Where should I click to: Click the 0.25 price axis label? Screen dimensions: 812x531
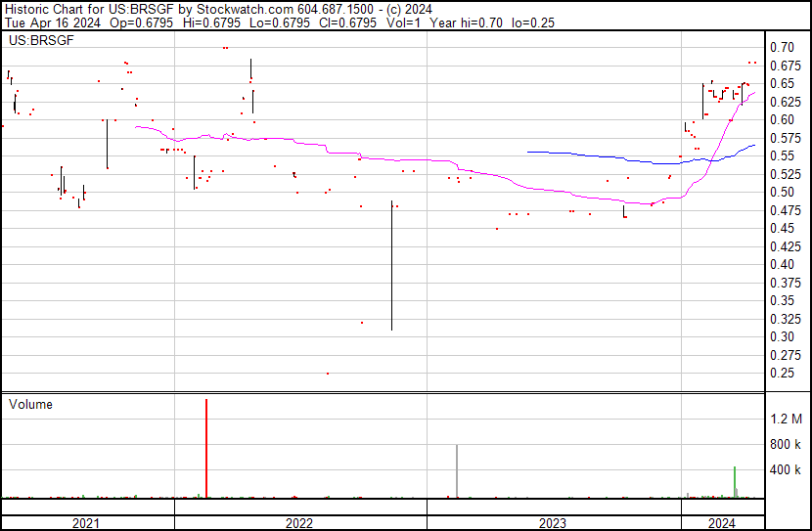(x=781, y=373)
